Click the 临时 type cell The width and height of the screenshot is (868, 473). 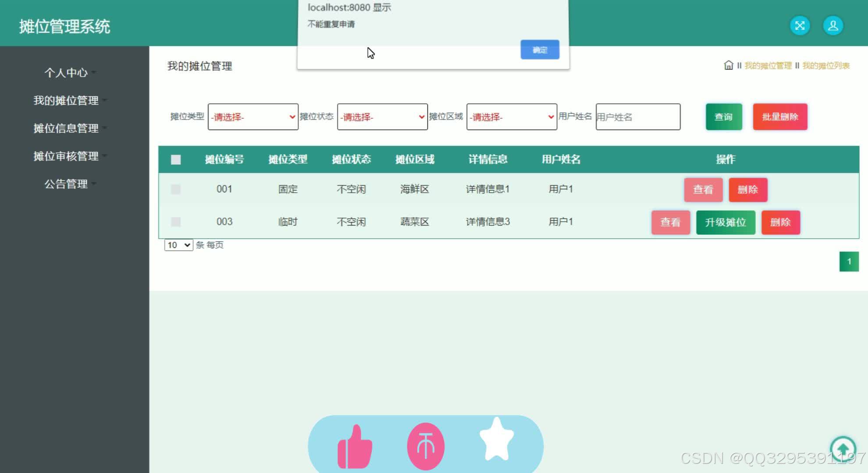pyautogui.click(x=288, y=222)
